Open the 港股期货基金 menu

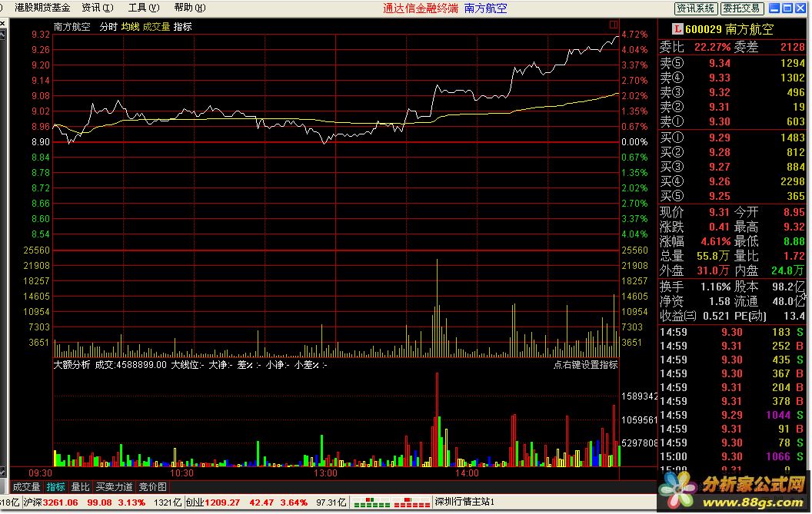click(42, 8)
